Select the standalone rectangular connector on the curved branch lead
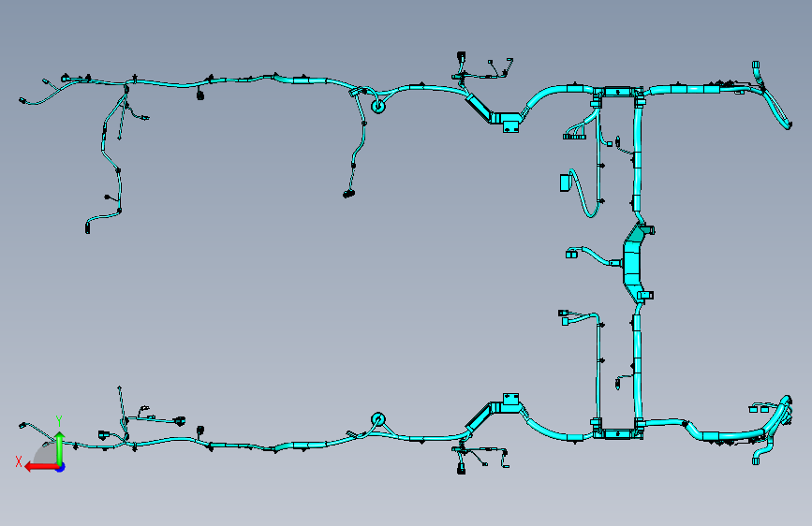This screenshot has width=812, height=526. (x=565, y=183)
